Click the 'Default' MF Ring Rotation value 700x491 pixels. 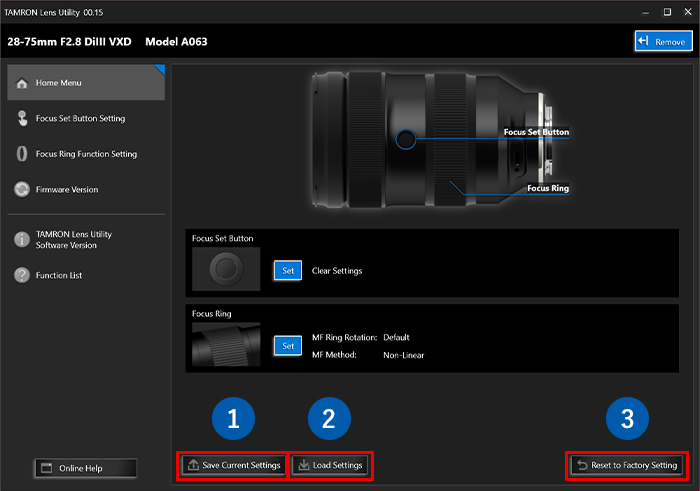[x=396, y=337]
